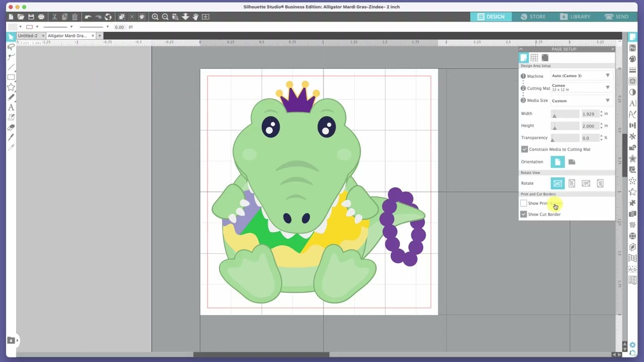Click the Width slider
Image resolution: width=644 pixels, height=362 pixels.
point(565,114)
